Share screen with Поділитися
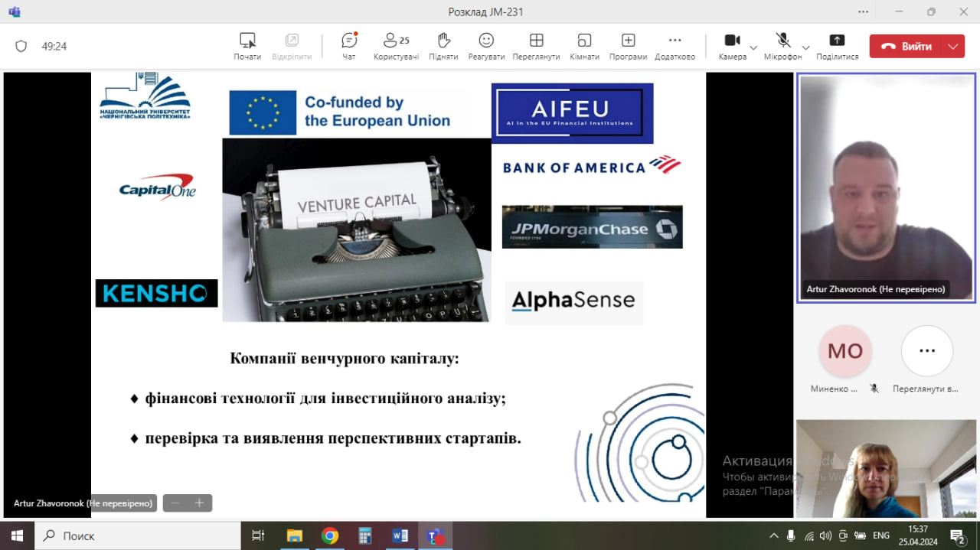 837,46
